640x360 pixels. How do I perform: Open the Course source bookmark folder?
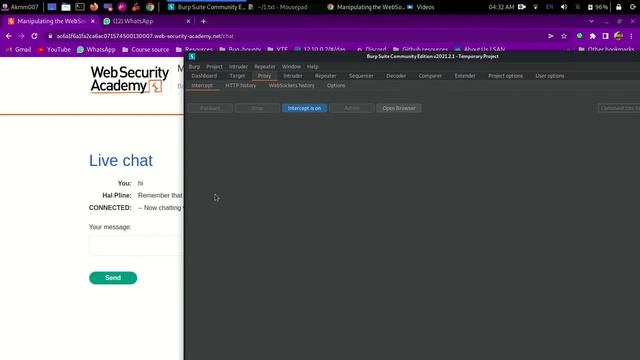[x=146, y=49]
